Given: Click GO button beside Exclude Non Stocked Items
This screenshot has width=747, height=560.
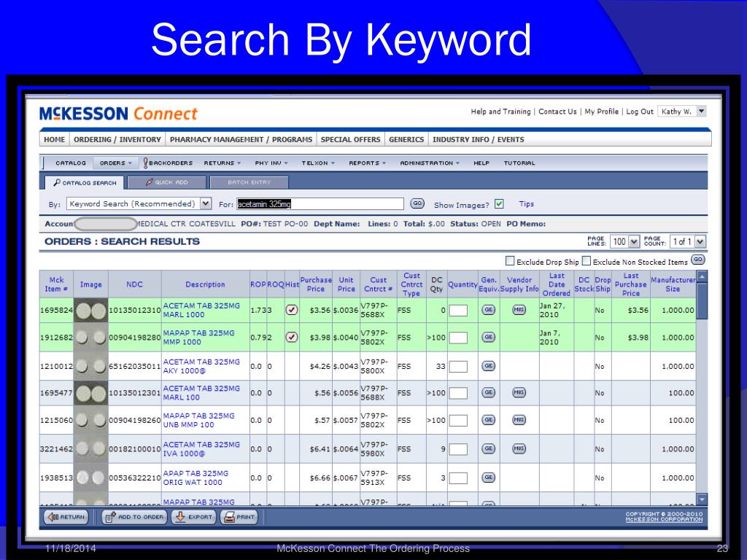Looking at the screenshot, I should [x=698, y=260].
